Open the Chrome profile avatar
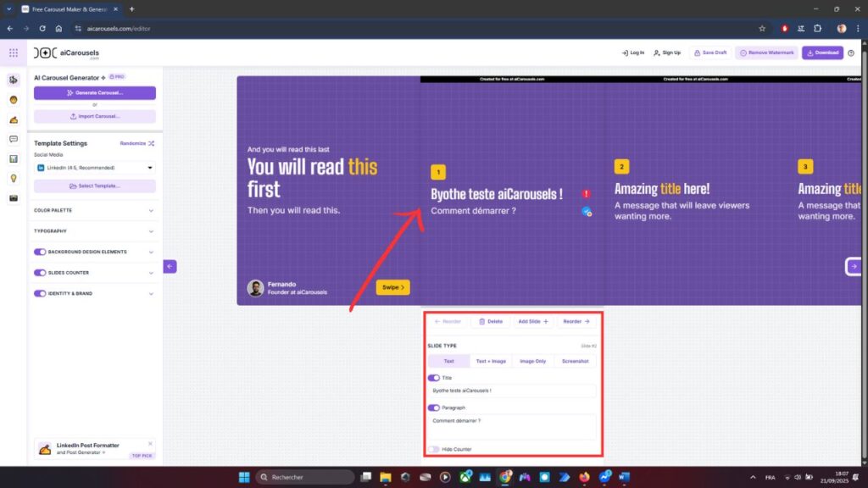868x488 pixels. (x=842, y=29)
